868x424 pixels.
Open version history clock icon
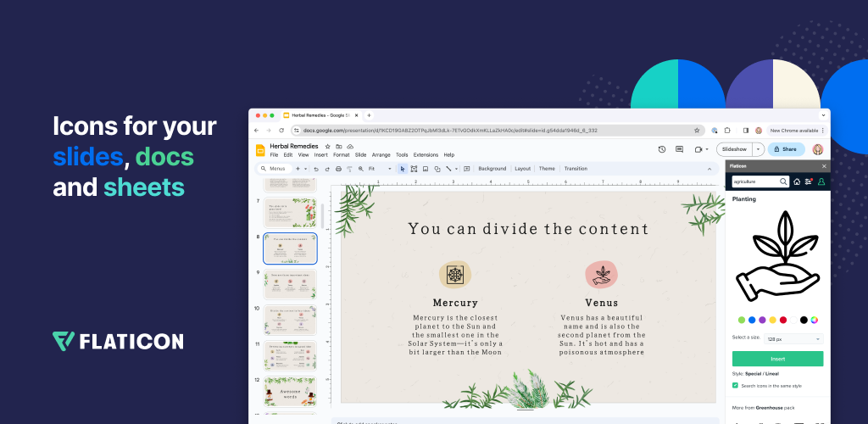point(661,149)
